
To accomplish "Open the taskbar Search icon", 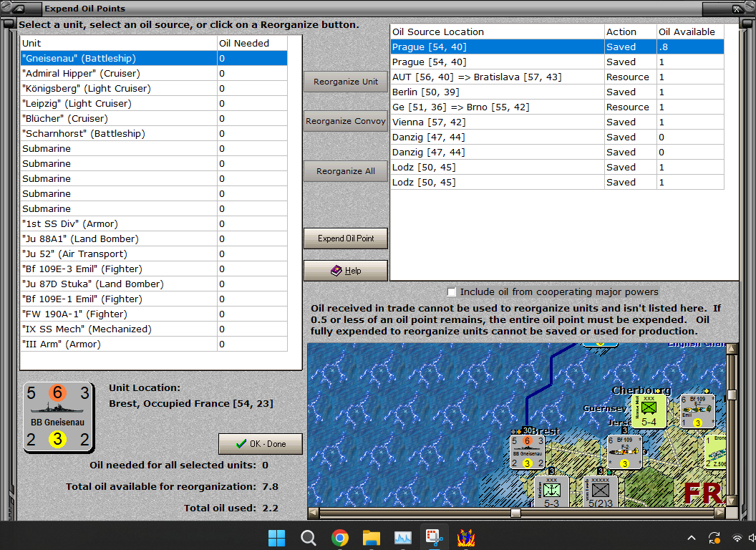I will [308, 537].
